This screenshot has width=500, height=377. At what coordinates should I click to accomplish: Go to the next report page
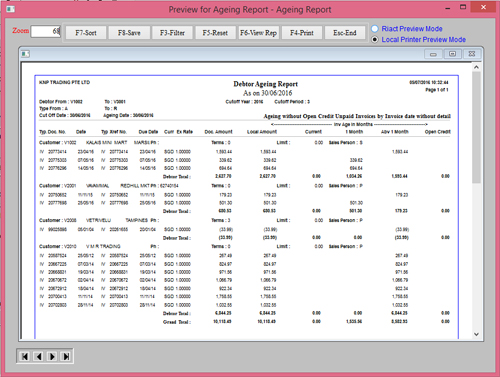[52, 357]
